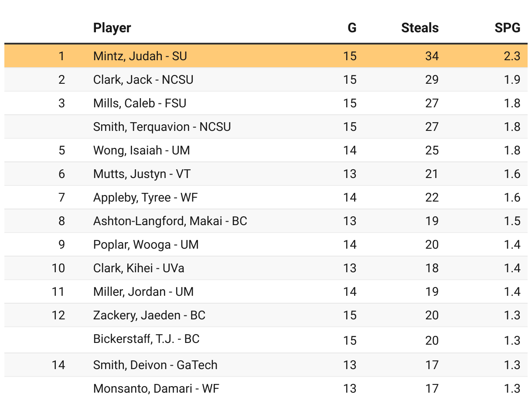
Task: Open Clark, Jack - NCSU player entry
Action: [143, 79]
